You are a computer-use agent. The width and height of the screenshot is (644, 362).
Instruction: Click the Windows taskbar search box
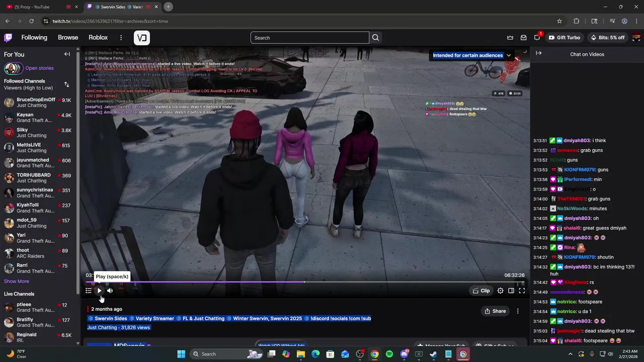click(226, 354)
